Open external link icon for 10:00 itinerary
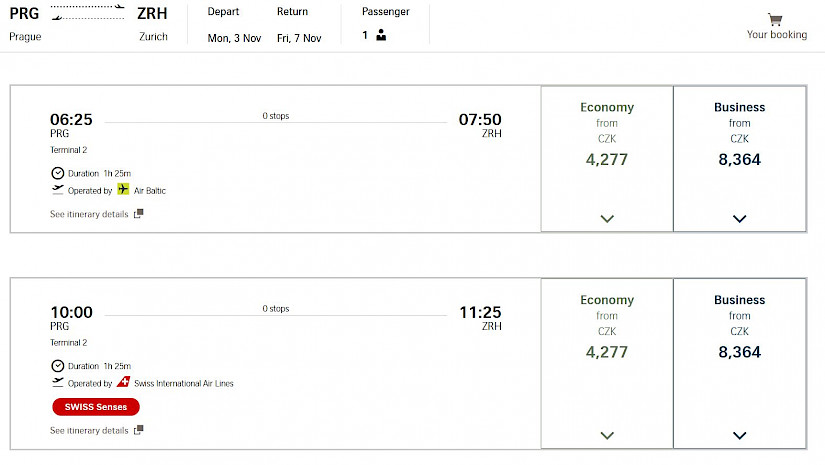825x465 pixels. pyautogui.click(x=138, y=430)
